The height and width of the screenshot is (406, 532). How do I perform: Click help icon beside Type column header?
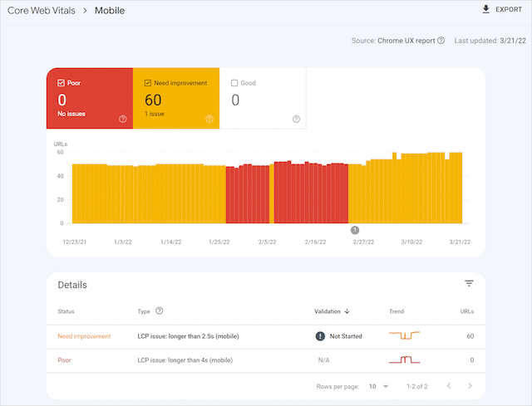click(x=159, y=311)
